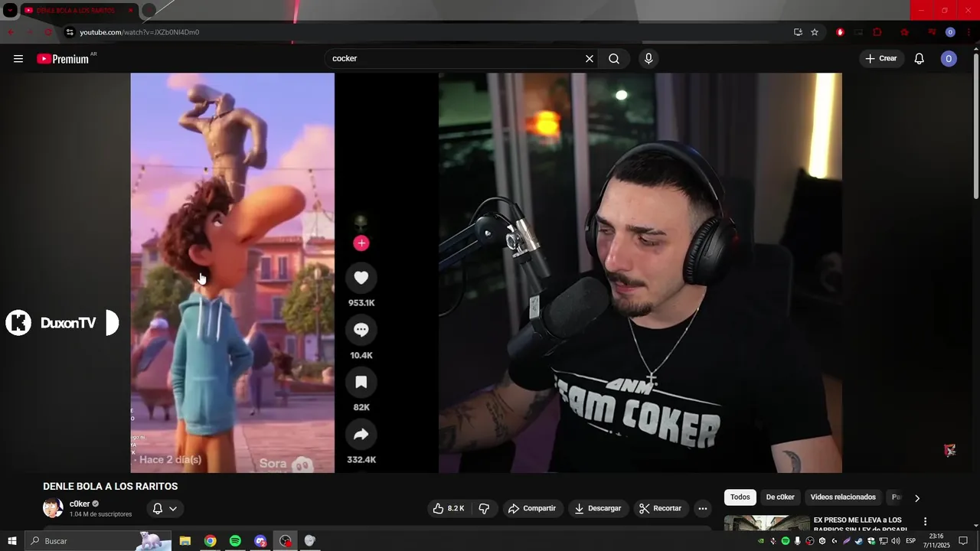
Task: Open the YouTube hamburger guide menu
Action: [18, 59]
